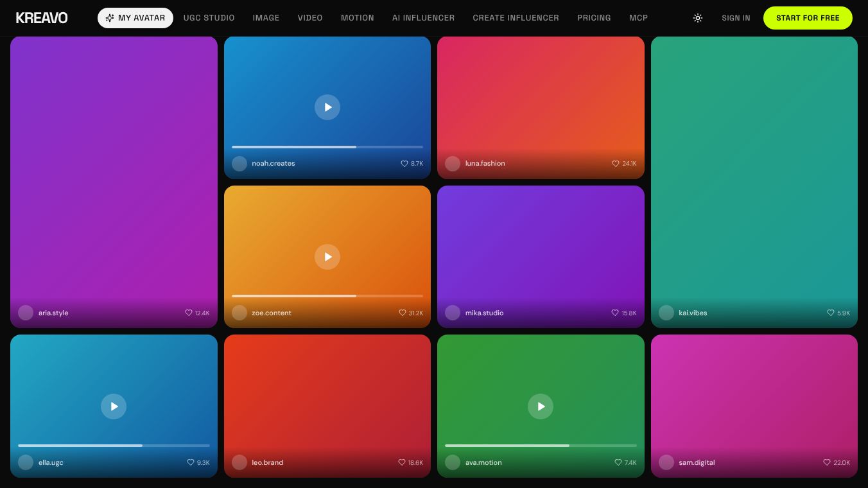This screenshot has height=488, width=868.
Task: Click the KREAVO logo
Action: tap(42, 18)
